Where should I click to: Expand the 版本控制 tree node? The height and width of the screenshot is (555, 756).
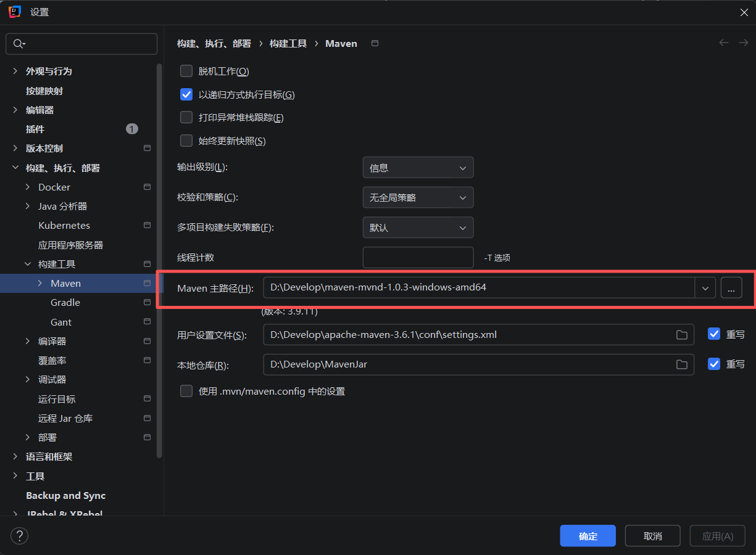pyautogui.click(x=15, y=149)
